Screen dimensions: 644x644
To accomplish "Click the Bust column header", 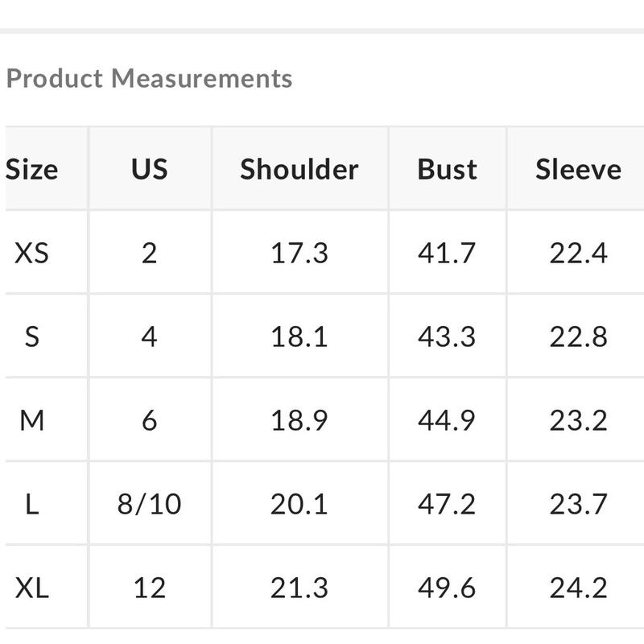I will pos(448,170).
